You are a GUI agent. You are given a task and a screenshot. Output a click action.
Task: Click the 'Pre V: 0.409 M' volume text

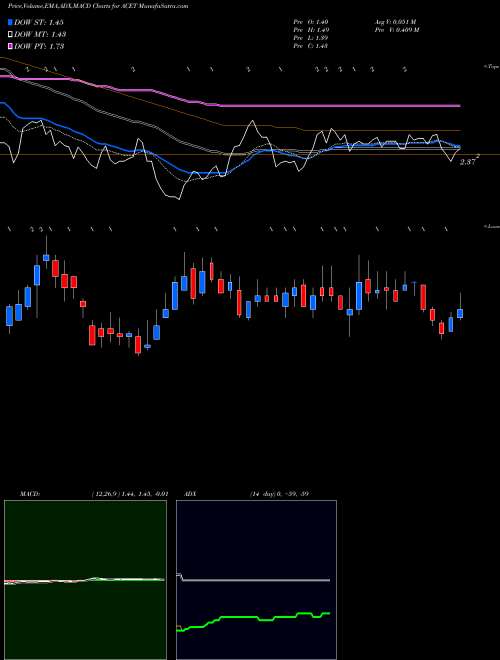point(396,30)
